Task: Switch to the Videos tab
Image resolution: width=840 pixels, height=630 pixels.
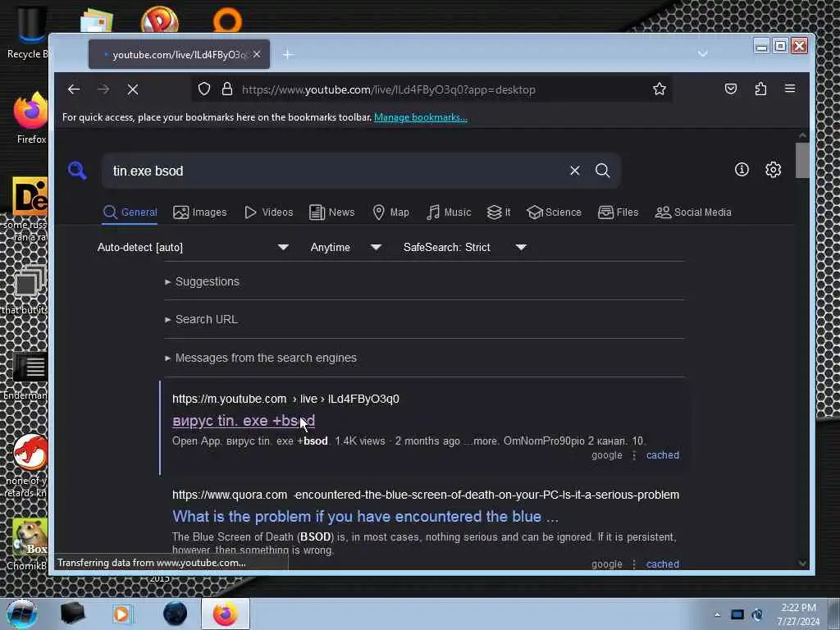Action: 268,212
